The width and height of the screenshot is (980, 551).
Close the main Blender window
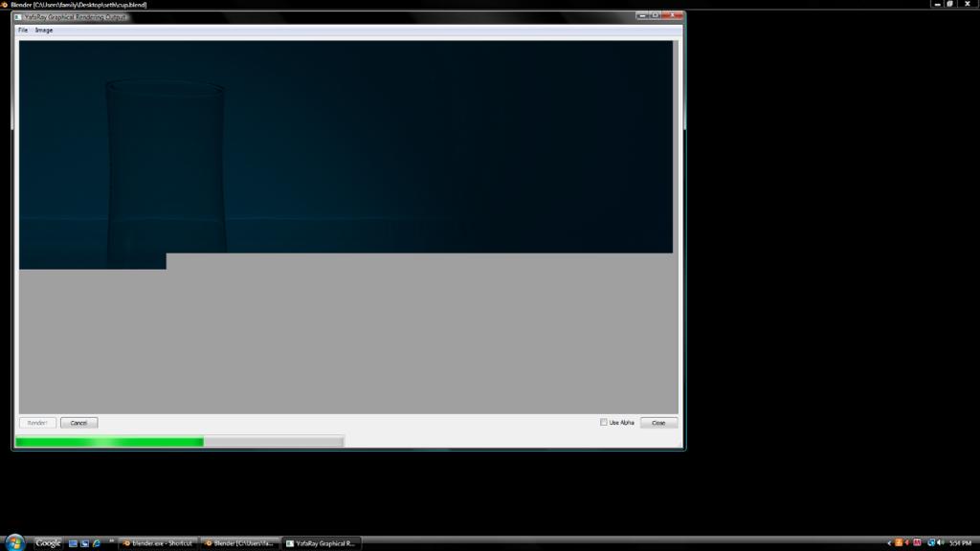(968, 4)
